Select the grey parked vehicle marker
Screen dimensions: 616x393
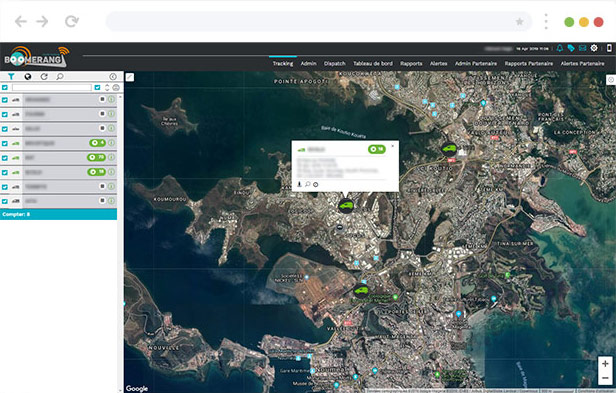[339, 228]
